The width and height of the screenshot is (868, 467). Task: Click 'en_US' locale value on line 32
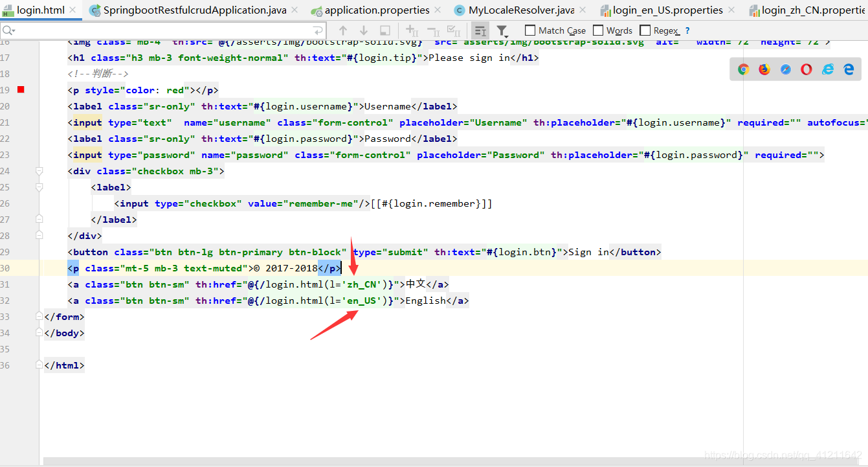pyautogui.click(x=362, y=301)
